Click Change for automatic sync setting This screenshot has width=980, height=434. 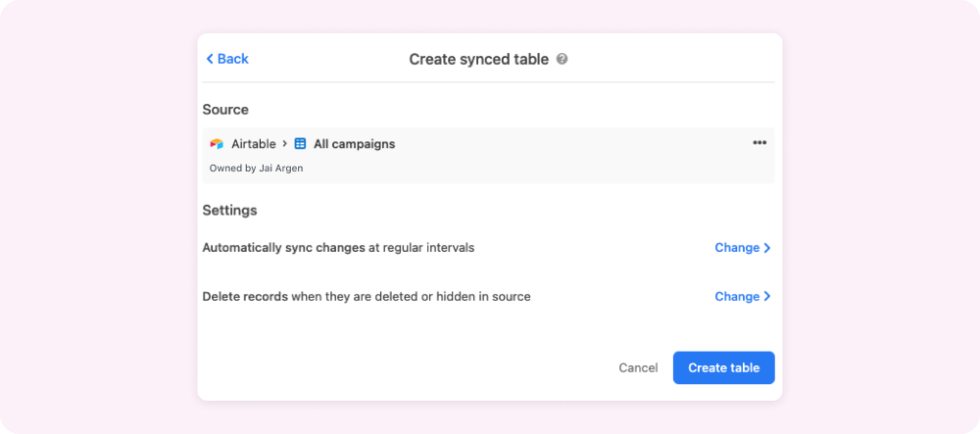tap(737, 248)
